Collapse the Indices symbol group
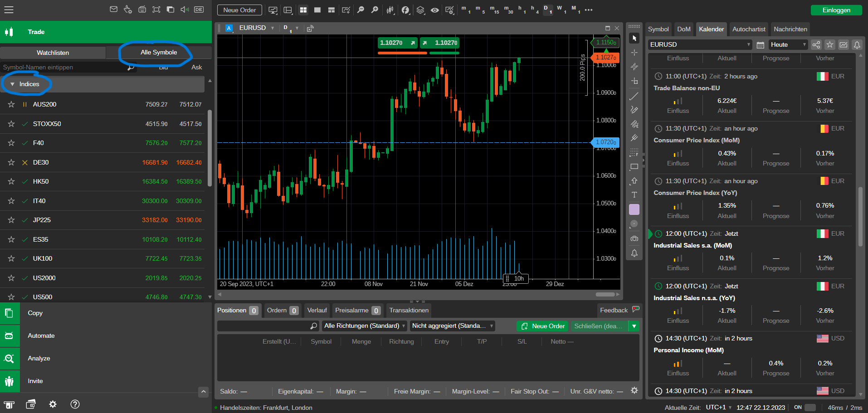This screenshot has width=868, height=413. (x=13, y=84)
